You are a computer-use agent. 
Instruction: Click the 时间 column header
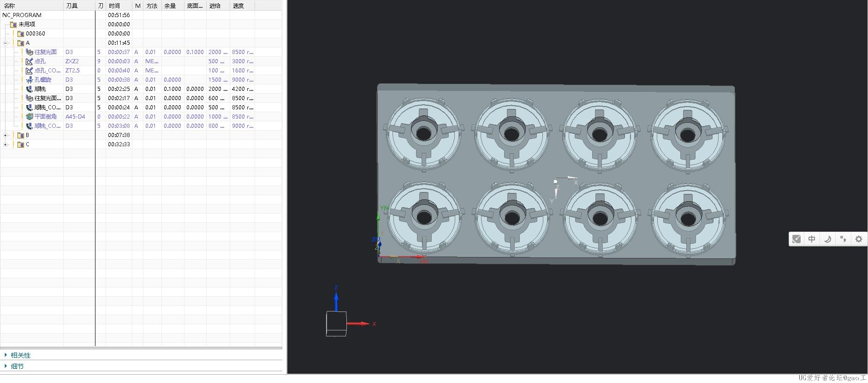coord(119,6)
